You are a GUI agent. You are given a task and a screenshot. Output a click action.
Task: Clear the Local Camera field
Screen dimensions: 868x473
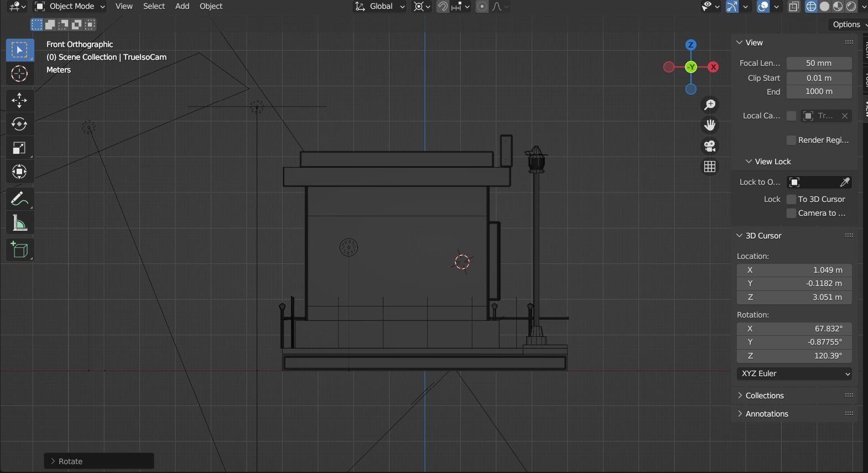[x=844, y=116]
